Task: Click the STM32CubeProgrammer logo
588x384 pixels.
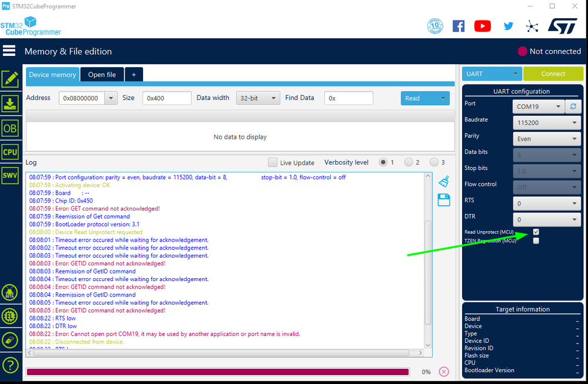Action: click(x=31, y=26)
